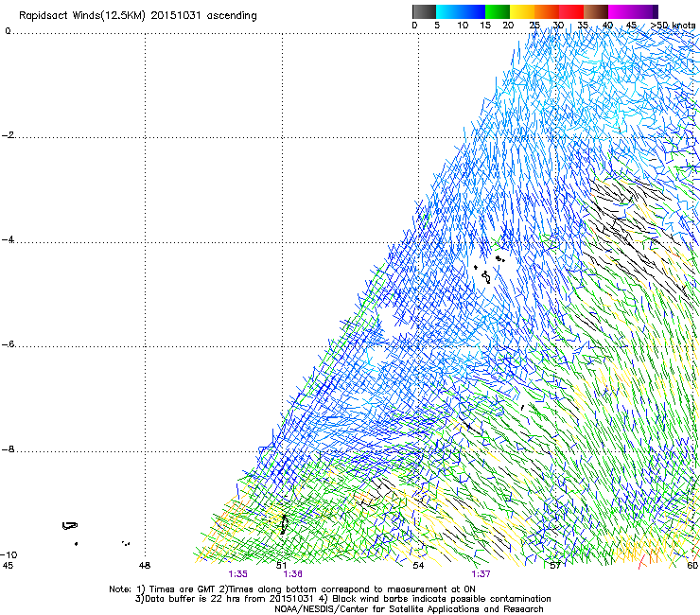Click the longitude label '51'

(281, 566)
